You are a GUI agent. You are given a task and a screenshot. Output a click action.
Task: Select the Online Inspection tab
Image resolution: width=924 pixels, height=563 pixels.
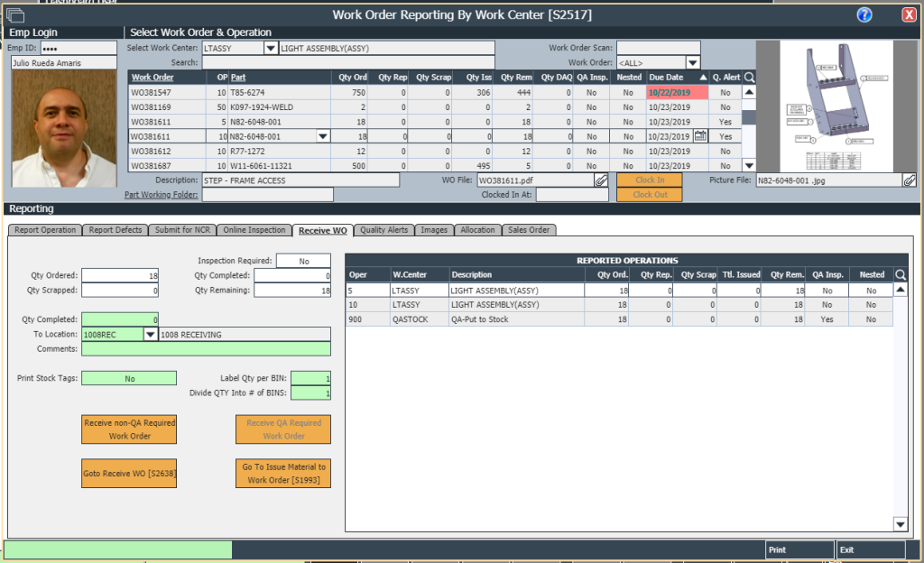254,230
